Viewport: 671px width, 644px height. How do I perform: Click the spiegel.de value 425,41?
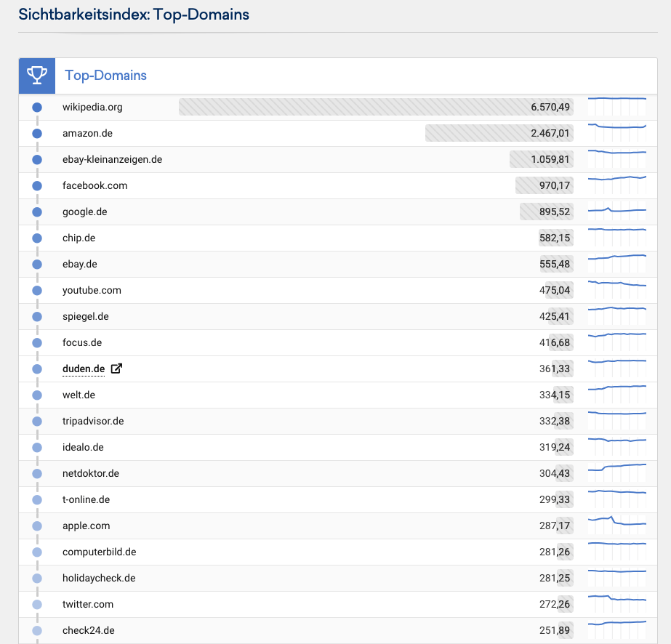click(555, 316)
